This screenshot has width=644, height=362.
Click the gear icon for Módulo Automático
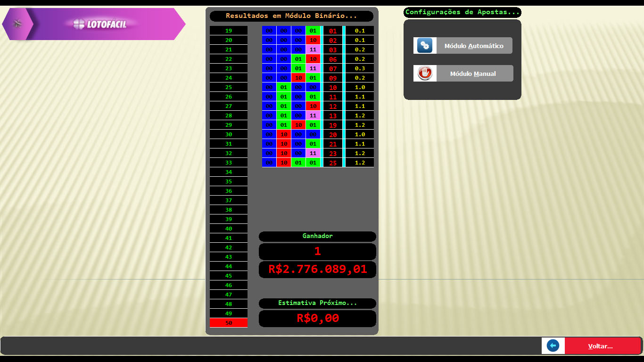coord(425,46)
